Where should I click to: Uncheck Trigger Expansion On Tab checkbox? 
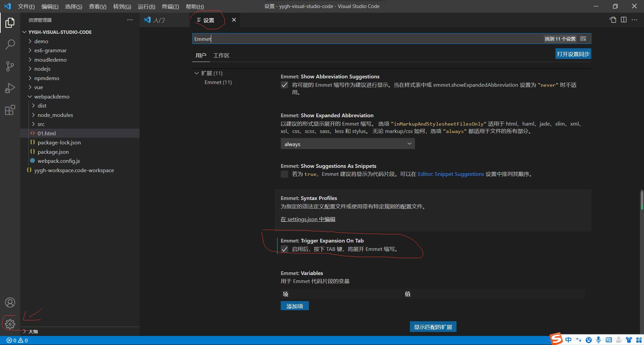(x=284, y=249)
